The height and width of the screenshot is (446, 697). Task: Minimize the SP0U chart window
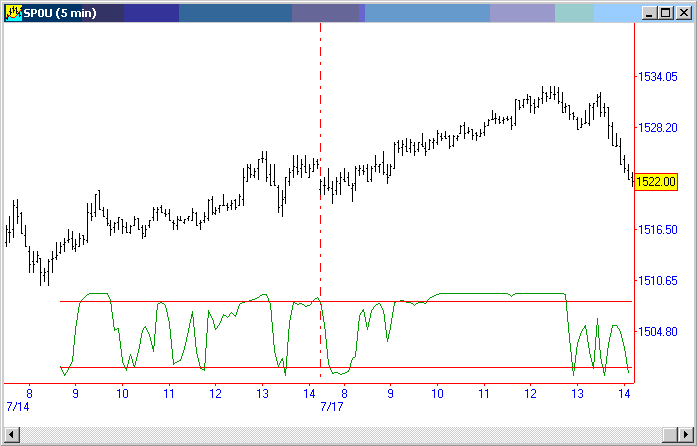pyautogui.click(x=650, y=13)
